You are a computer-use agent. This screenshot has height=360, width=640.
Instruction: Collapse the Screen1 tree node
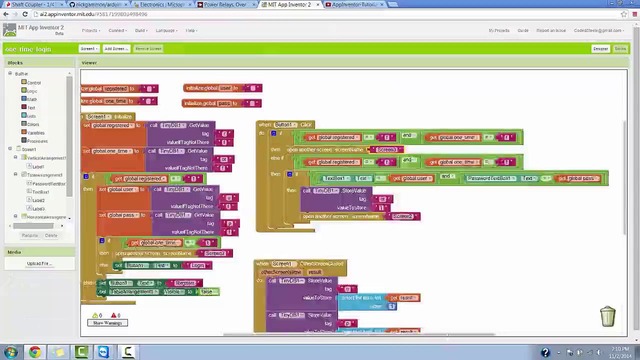[10, 149]
